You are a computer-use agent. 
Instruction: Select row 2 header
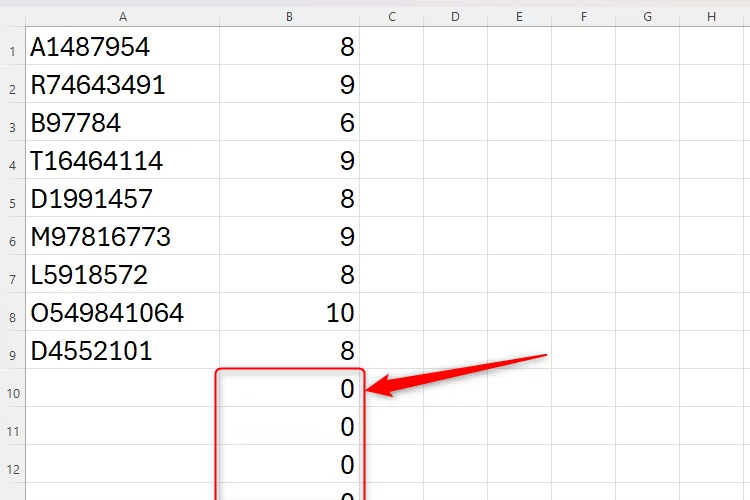(x=13, y=84)
